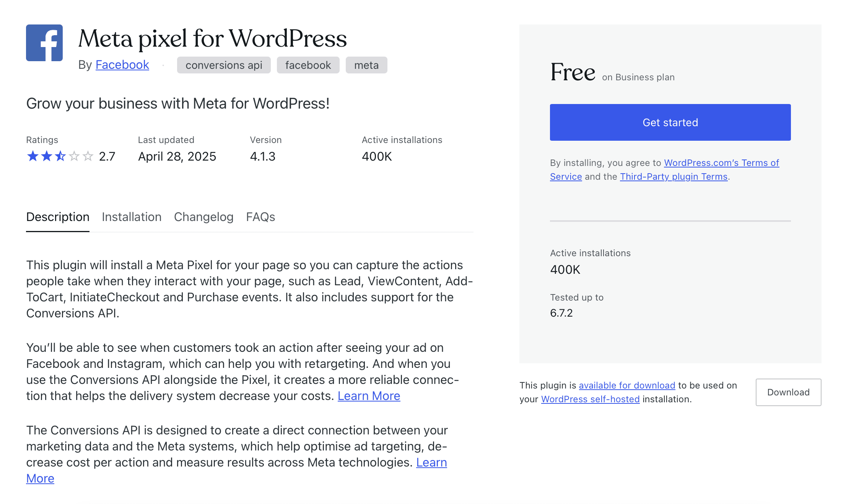Screen dimensions: 846x504
Task: Open the 'available for download' link
Action: pos(627,385)
